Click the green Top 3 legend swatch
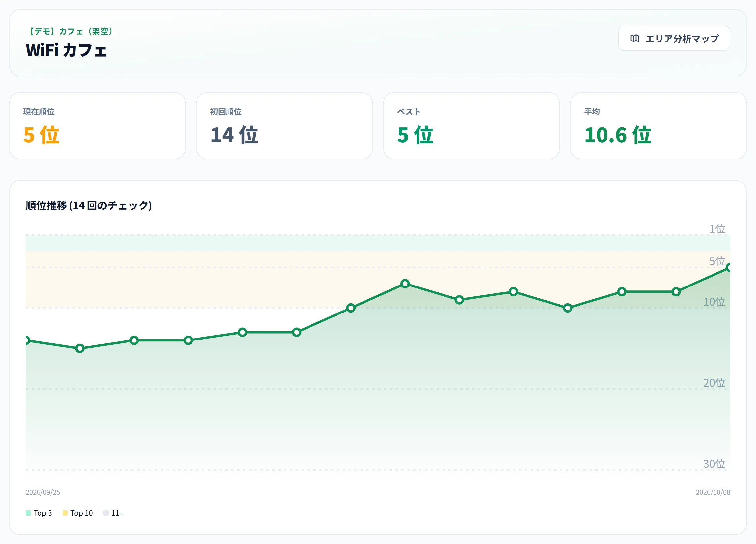Viewport: 756px width, 544px height. pyautogui.click(x=28, y=513)
